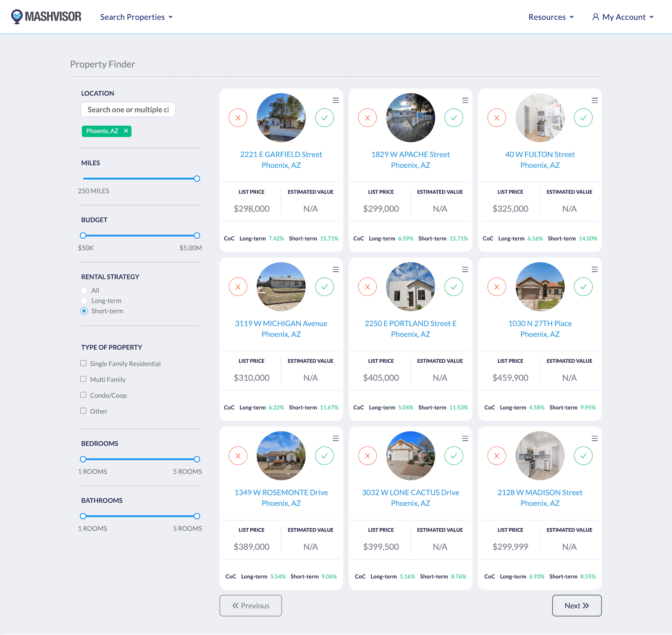Approve the 2221 E Garfield Street property

[x=325, y=118]
